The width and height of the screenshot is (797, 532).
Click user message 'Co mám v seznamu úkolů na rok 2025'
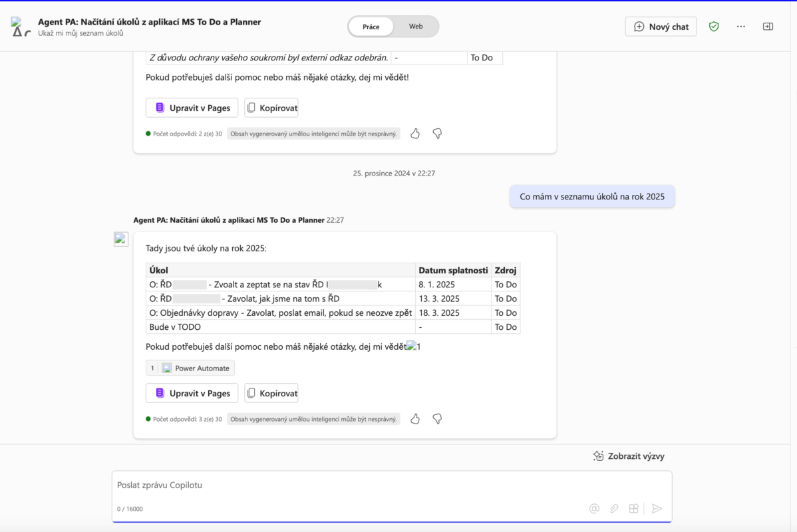coord(592,197)
